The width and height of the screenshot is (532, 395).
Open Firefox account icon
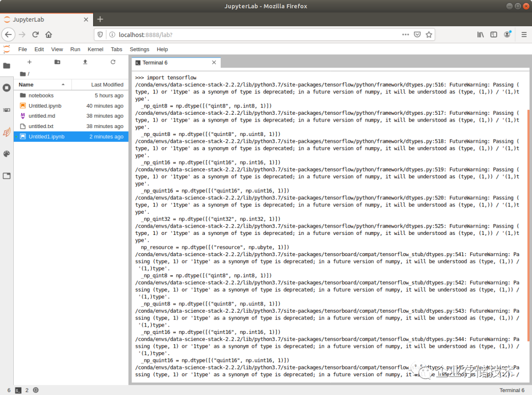coord(507,34)
